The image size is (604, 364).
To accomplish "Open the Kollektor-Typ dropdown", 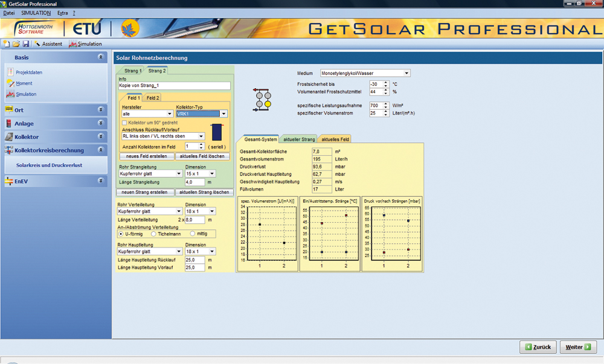I will pyautogui.click(x=223, y=114).
